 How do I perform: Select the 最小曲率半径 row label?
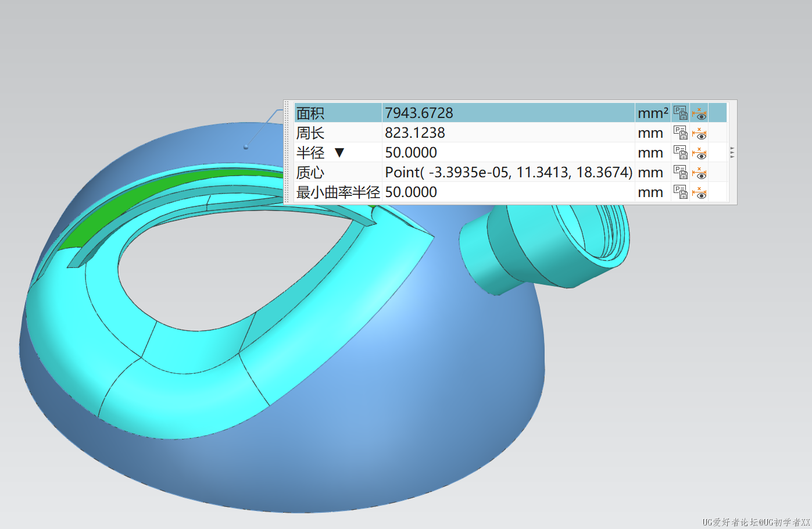coord(338,192)
